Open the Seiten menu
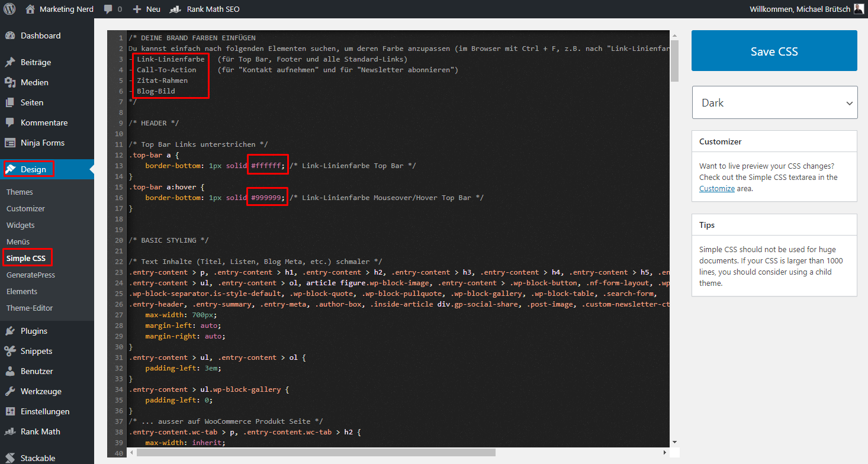The height and width of the screenshot is (464, 868). (47, 102)
